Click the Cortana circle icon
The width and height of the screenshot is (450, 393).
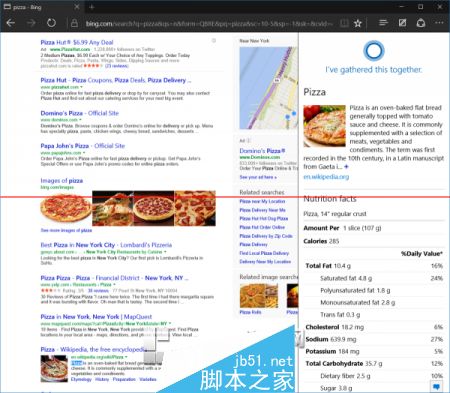374,51
